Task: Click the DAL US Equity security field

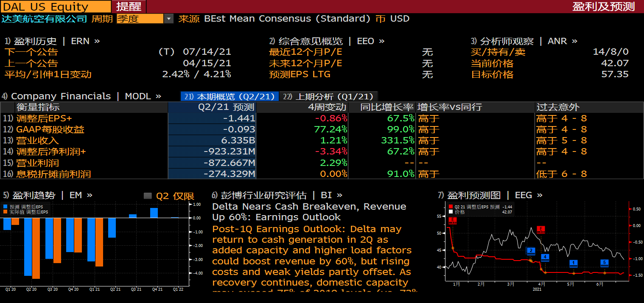Action: coord(56,6)
